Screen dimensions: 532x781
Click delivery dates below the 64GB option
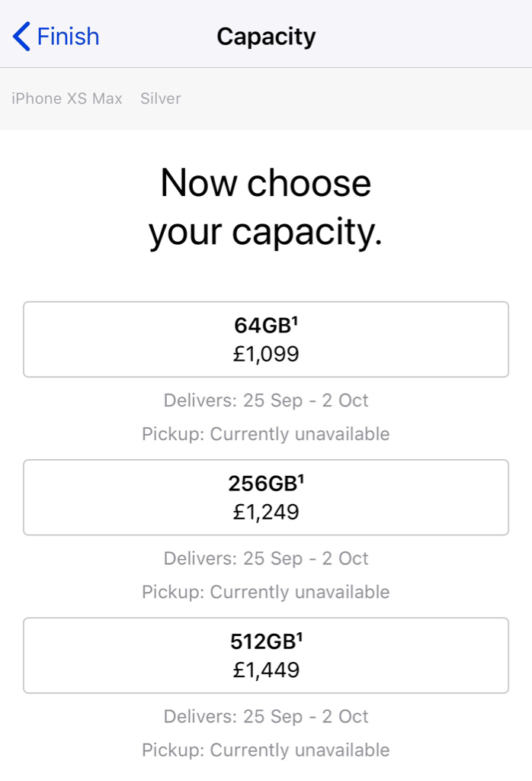coord(266,400)
